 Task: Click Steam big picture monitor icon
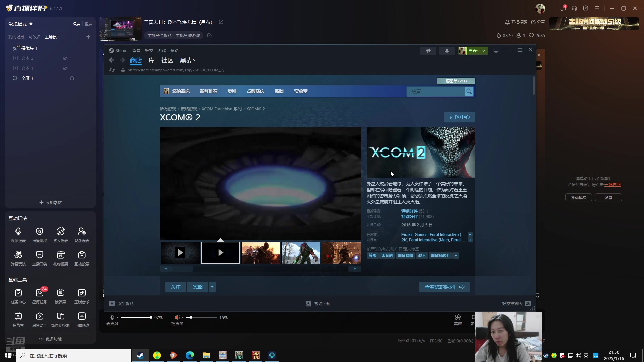click(x=496, y=51)
